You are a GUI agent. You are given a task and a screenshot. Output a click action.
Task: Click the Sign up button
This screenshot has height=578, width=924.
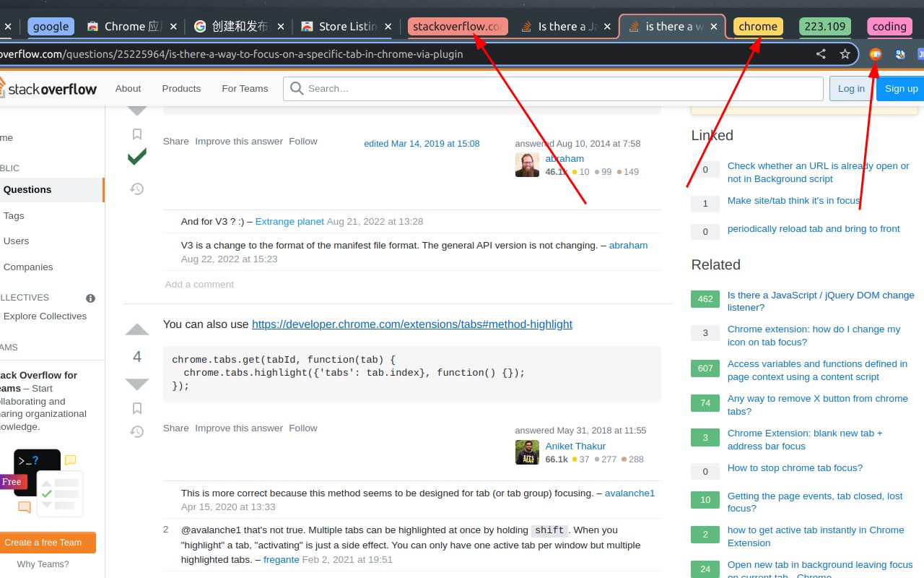[x=901, y=88]
